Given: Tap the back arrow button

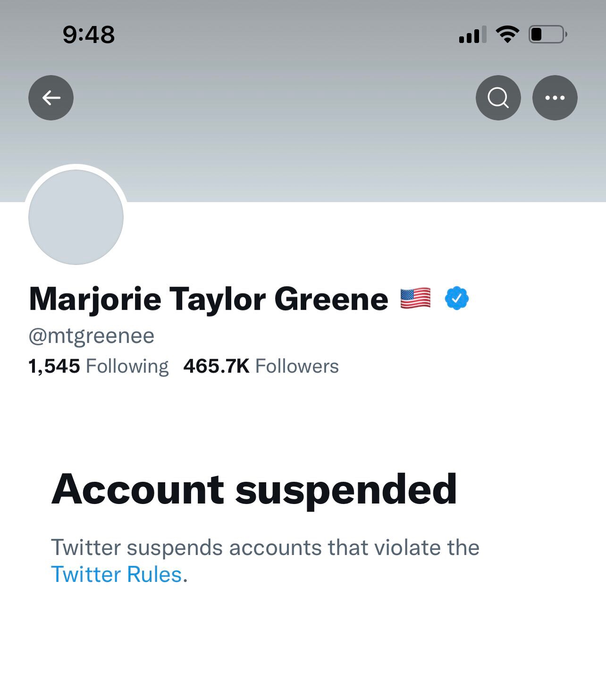Looking at the screenshot, I should (x=51, y=98).
